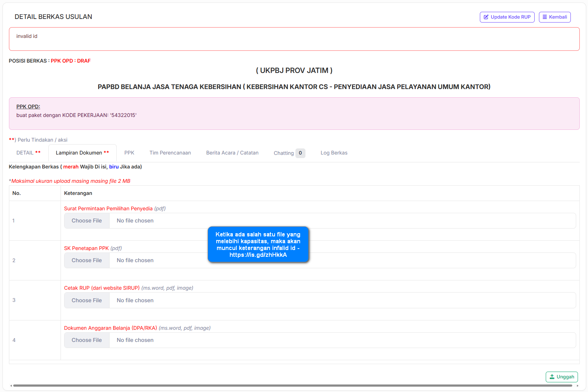Image resolution: width=588 pixels, height=392 pixels.
Task: Open the Chatting tab
Action: [x=284, y=153]
